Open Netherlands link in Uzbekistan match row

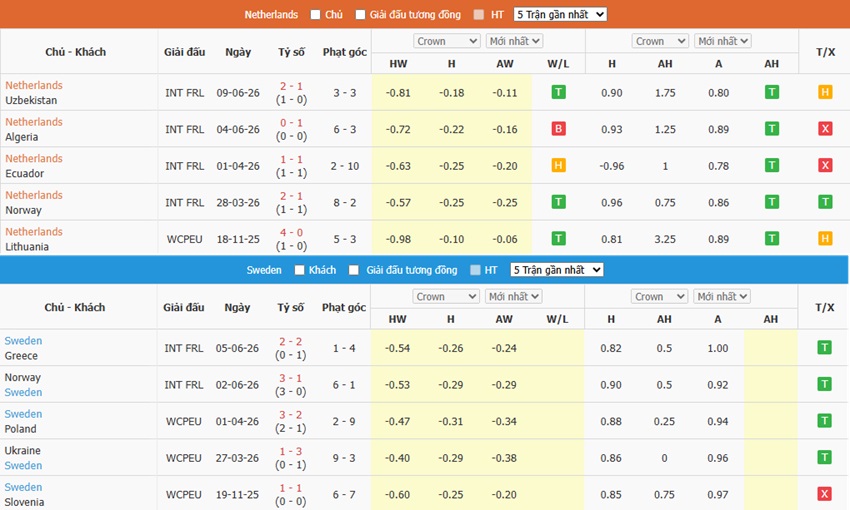(34, 85)
